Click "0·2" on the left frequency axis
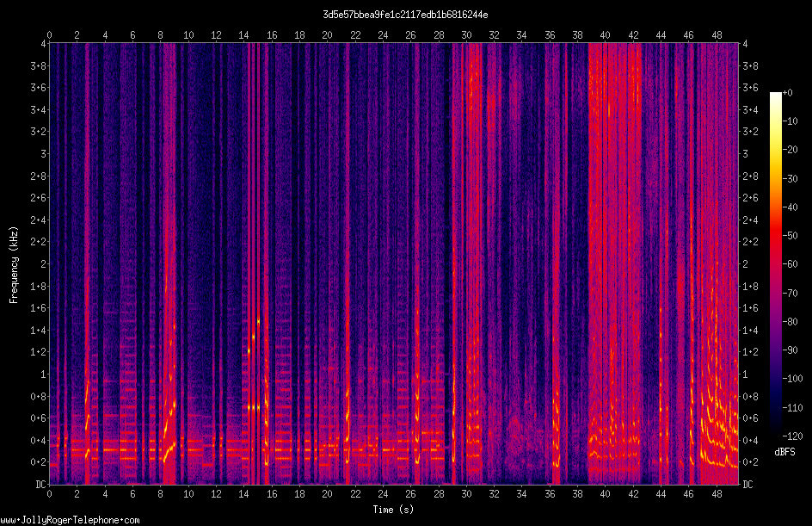Screen dimensions: 812x526 point(39,462)
